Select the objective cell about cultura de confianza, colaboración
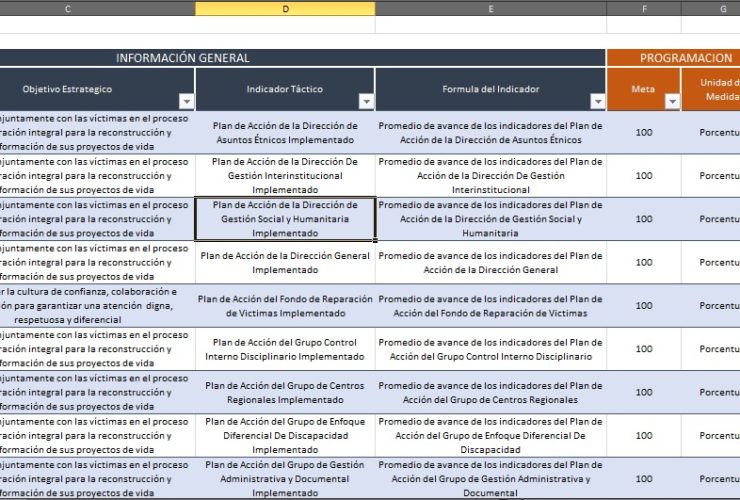 pyautogui.click(x=97, y=306)
